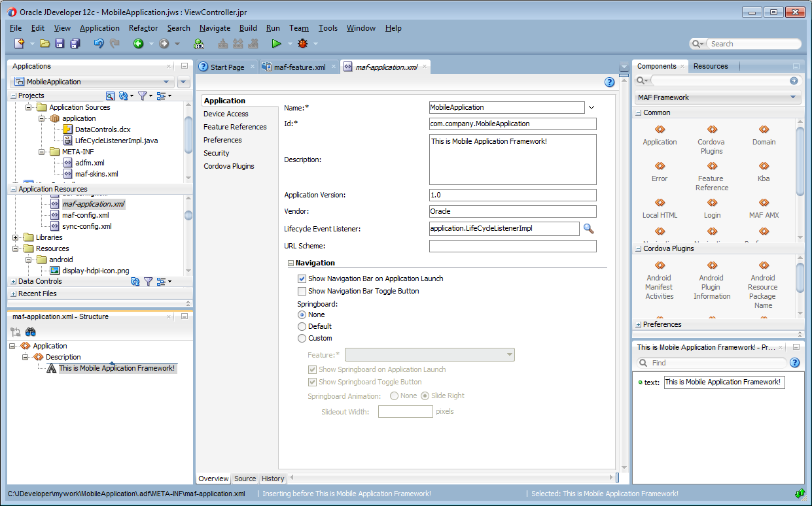
Task: Open the dropdown arrow beside Name field
Action: [591, 107]
